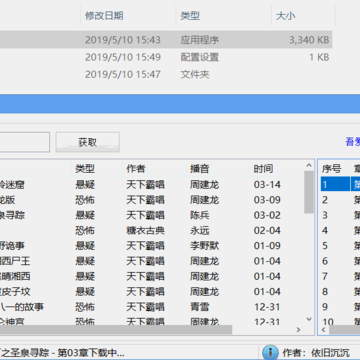Click narrator 青雪 in the book list

coord(200,307)
